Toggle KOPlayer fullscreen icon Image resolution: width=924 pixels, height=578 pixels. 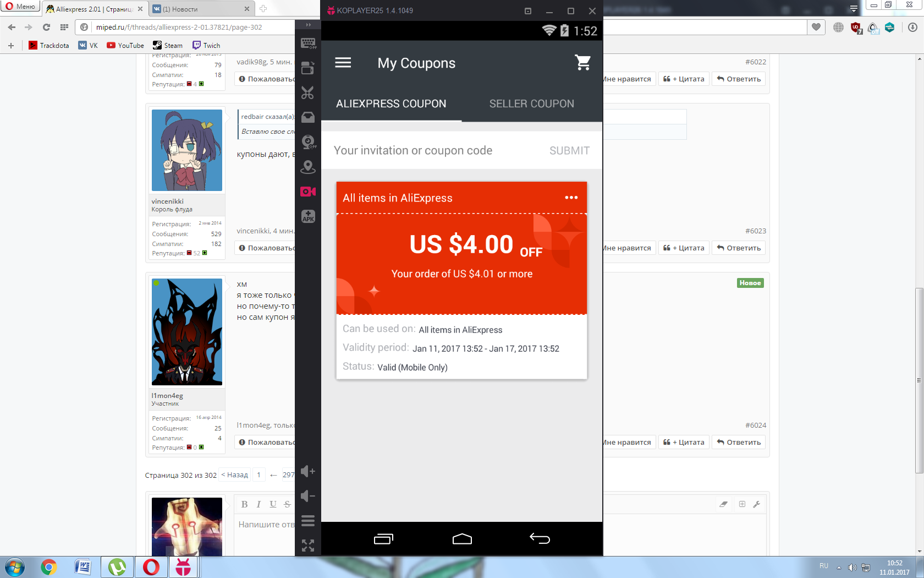pos(308,546)
